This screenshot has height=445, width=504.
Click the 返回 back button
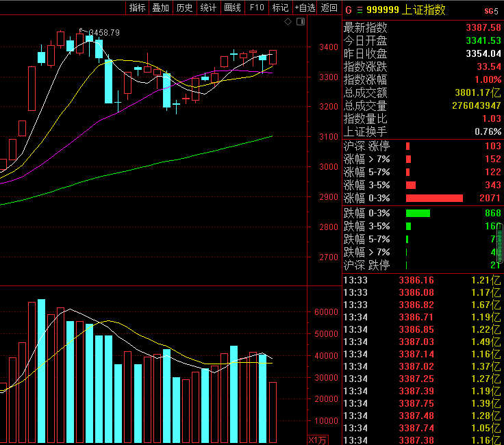329,8
